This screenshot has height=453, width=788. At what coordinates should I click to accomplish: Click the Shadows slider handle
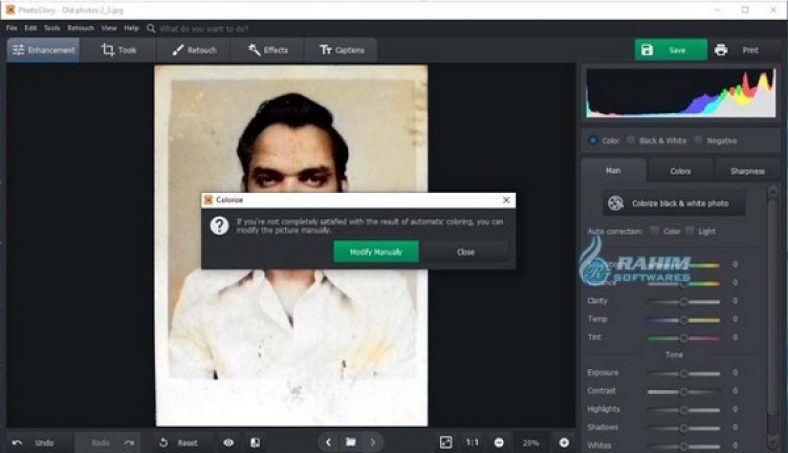(x=683, y=428)
